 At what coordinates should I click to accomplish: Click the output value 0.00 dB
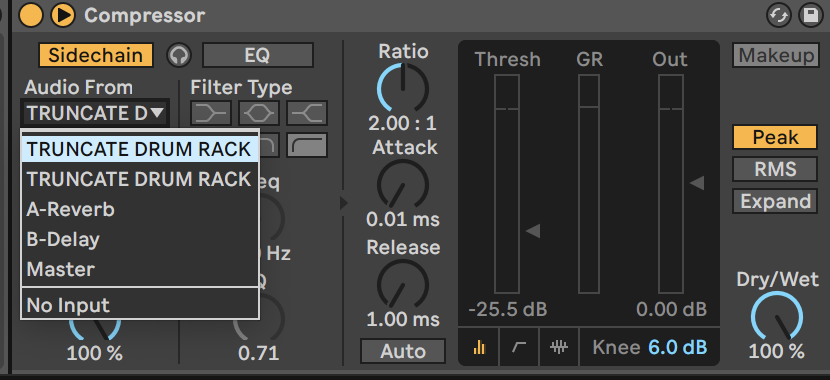coord(672,309)
